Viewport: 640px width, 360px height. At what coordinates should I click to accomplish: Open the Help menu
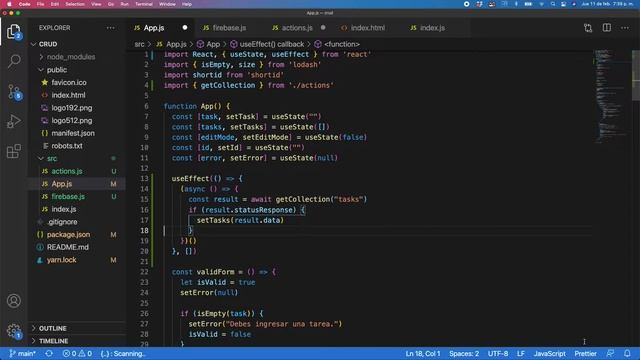click(187, 4)
